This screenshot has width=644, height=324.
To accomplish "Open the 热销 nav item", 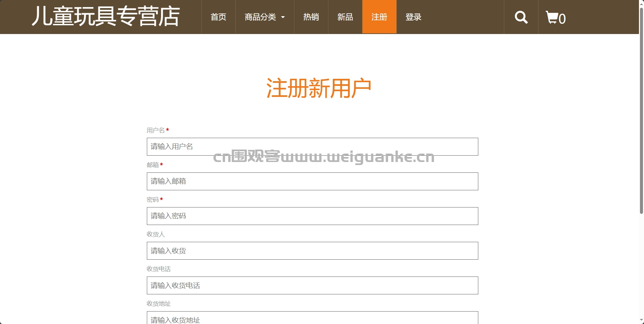I will pyautogui.click(x=311, y=17).
